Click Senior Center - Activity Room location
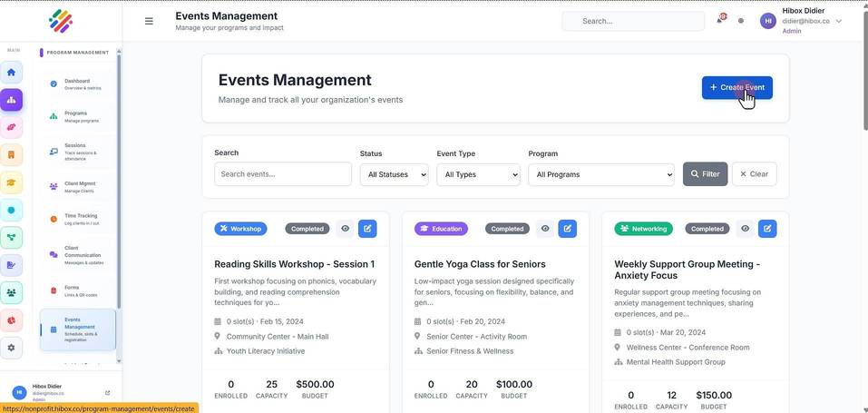This screenshot has height=413, width=868. coord(476,337)
